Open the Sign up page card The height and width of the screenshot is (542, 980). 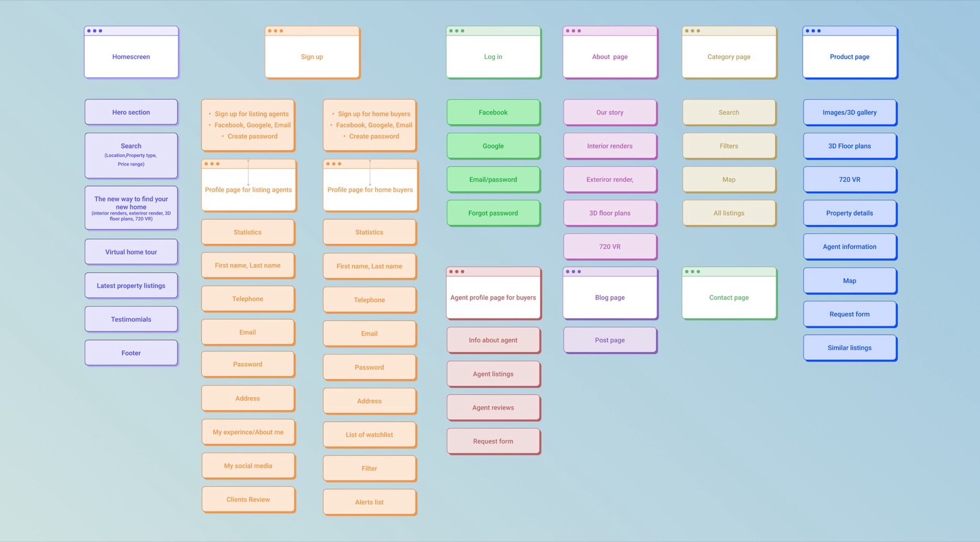(312, 52)
